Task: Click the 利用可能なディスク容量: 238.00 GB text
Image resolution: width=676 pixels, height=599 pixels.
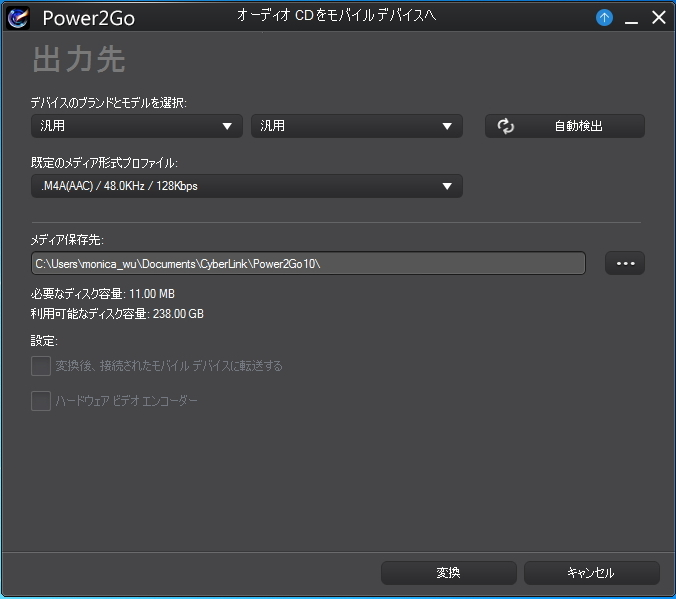Action: [x=117, y=314]
